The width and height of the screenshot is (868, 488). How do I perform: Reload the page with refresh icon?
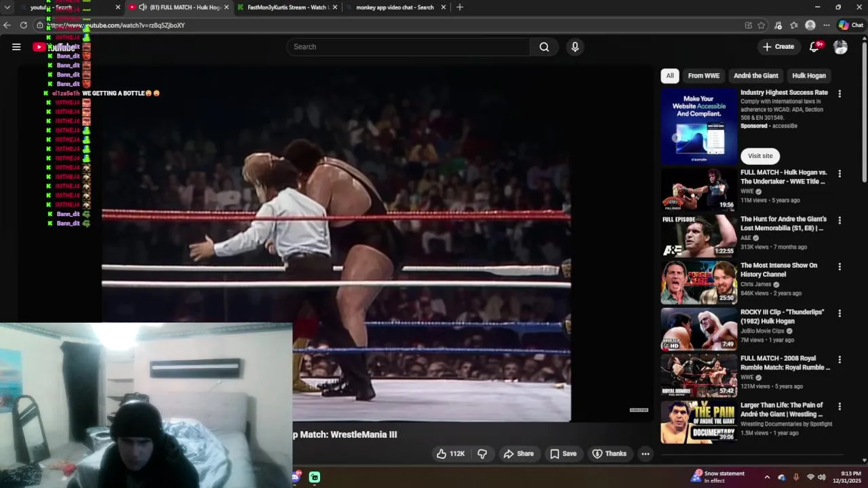click(23, 25)
